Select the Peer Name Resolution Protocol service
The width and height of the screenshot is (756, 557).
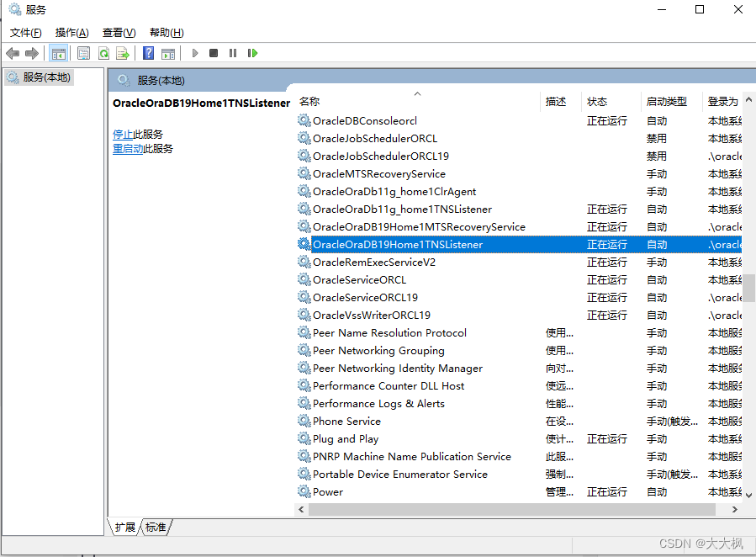[x=519, y=332]
